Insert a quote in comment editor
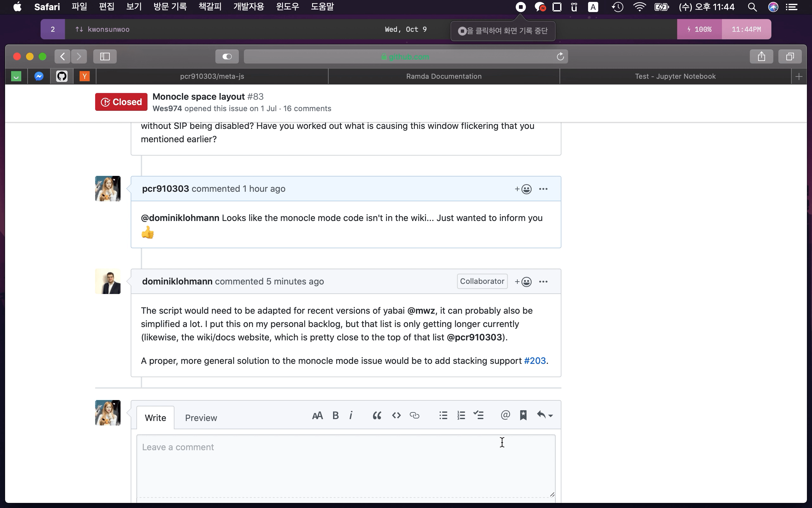 [x=377, y=416]
